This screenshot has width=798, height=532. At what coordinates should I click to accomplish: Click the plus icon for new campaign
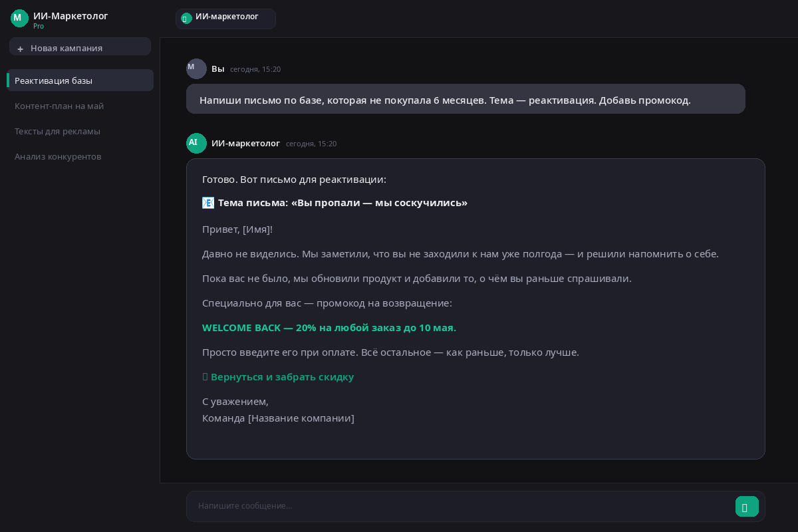tap(20, 49)
